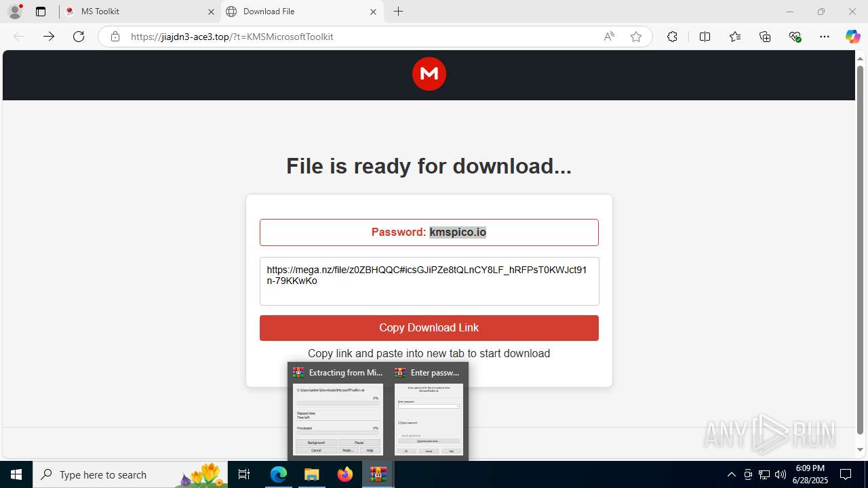The image size is (868, 488).
Task: Open network status tray icon
Action: tap(764, 474)
